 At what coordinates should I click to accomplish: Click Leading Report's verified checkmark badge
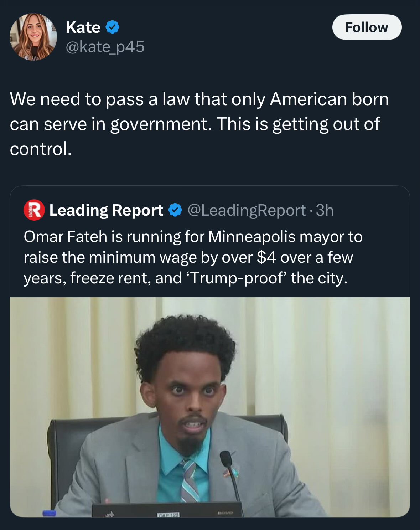pos(175,210)
